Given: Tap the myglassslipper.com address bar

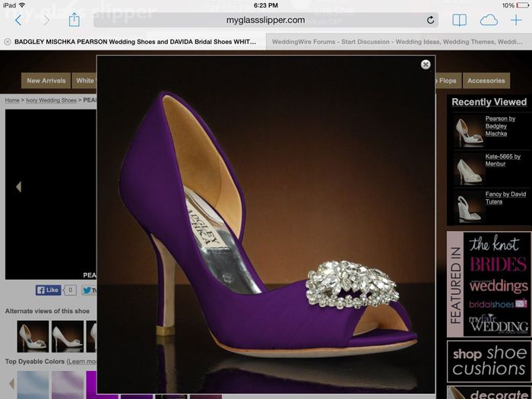Looking at the screenshot, I should pos(265,21).
